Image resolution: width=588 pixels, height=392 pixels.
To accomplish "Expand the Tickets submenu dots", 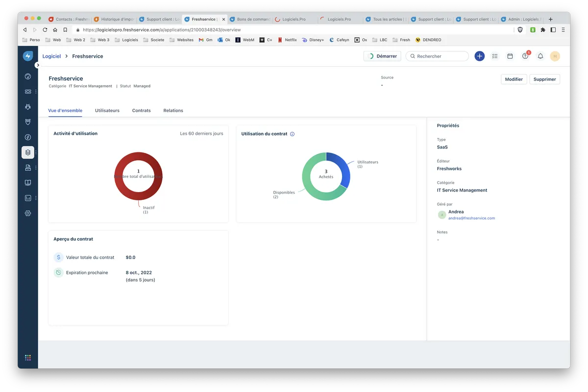I will (36, 92).
